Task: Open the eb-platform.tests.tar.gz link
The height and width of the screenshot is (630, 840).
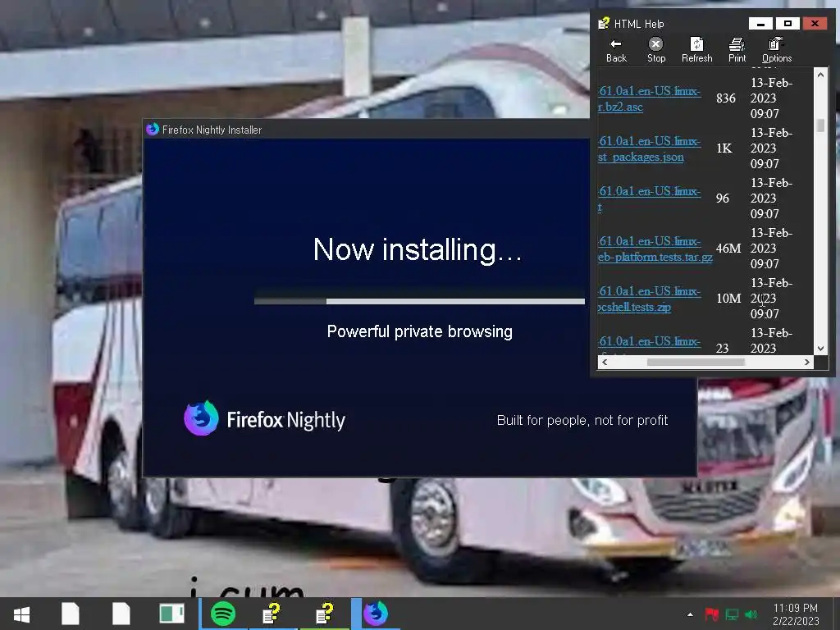Action: pyautogui.click(x=655, y=249)
